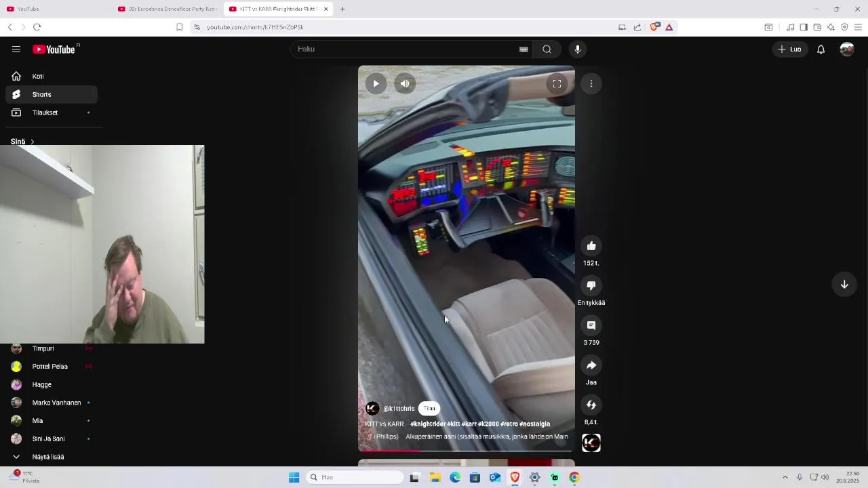
Task: Expand the Sinä section
Action: click(22, 142)
